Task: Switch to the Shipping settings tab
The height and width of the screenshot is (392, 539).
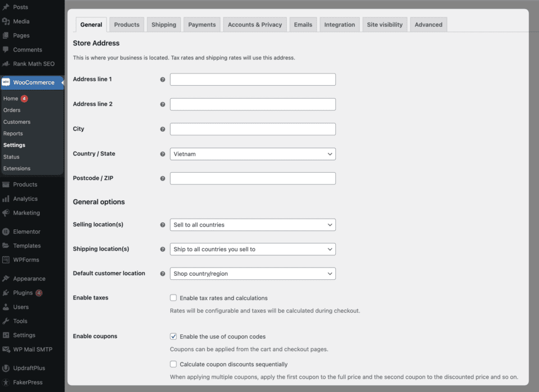Action: point(164,25)
